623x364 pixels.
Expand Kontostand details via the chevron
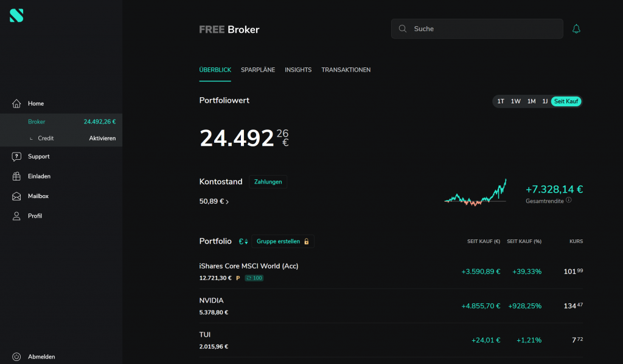228,200
